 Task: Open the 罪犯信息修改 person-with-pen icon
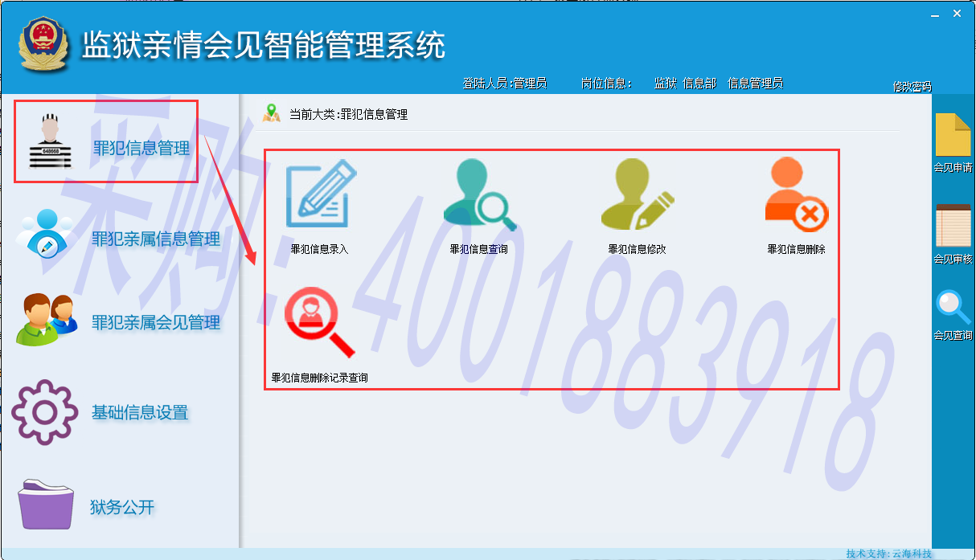(x=638, y=194)
